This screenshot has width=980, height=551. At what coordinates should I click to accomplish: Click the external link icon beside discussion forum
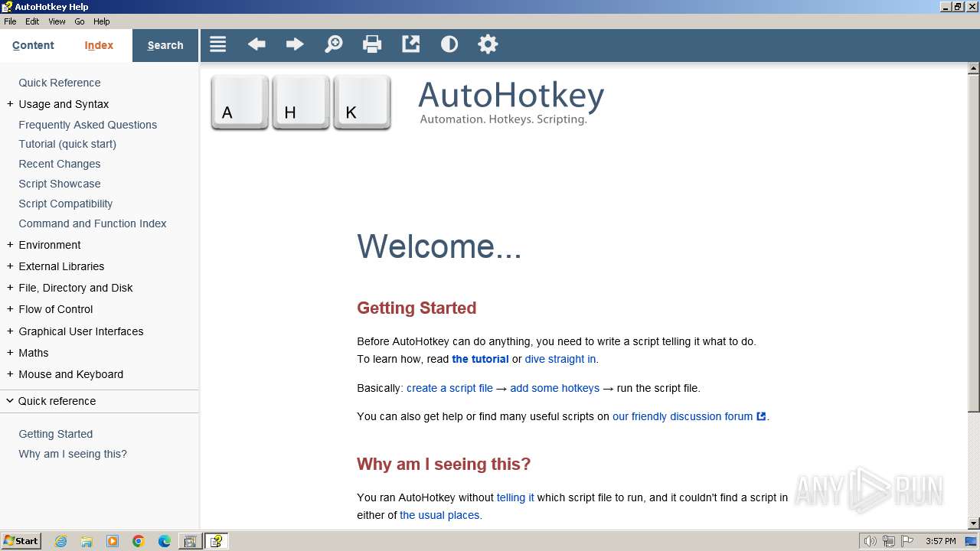761,416
